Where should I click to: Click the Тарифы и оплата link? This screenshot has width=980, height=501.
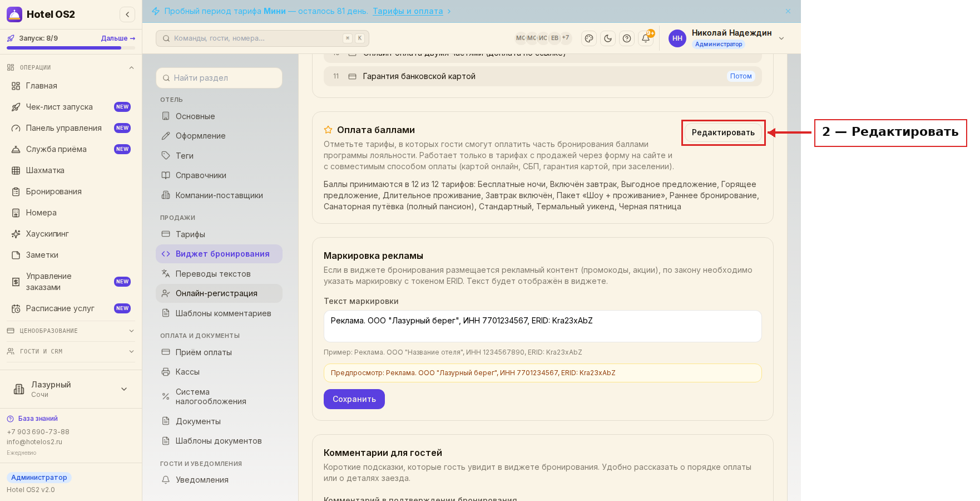[x=408, y=11]
